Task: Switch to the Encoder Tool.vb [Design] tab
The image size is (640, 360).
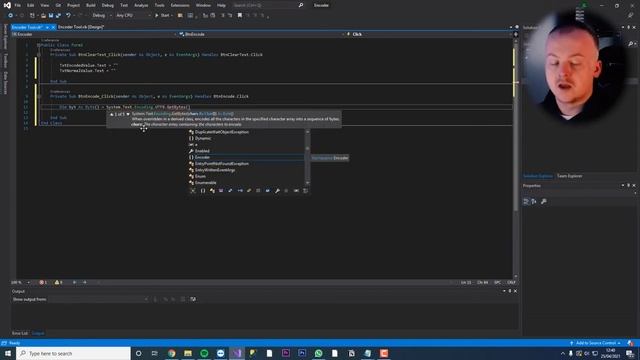Action: [x=80, y=27]
